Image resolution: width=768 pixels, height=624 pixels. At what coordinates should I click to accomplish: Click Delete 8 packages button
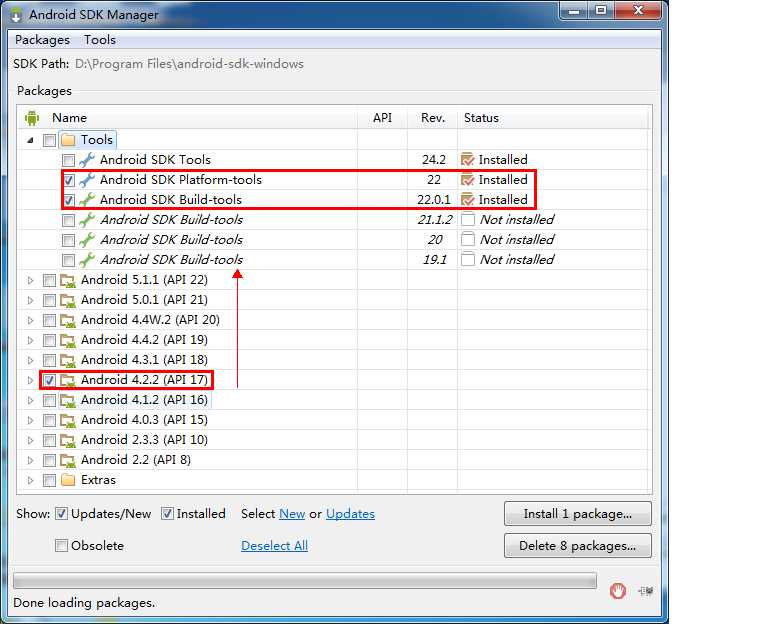578,546
